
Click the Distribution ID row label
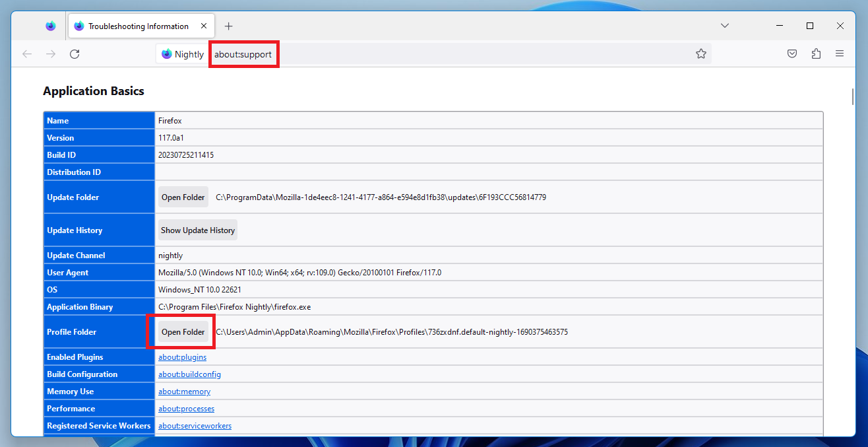(74, 172)
